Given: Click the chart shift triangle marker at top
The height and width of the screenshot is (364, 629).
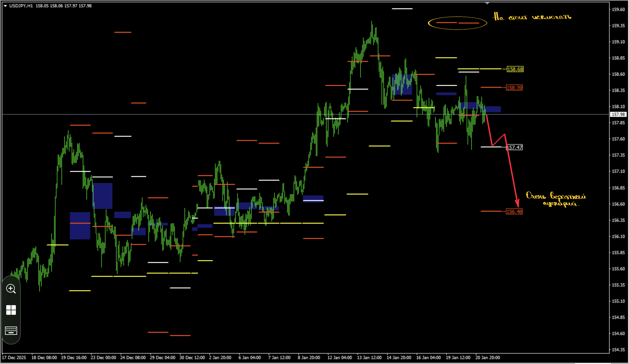Looking at the screenshot, I should 487,3.
